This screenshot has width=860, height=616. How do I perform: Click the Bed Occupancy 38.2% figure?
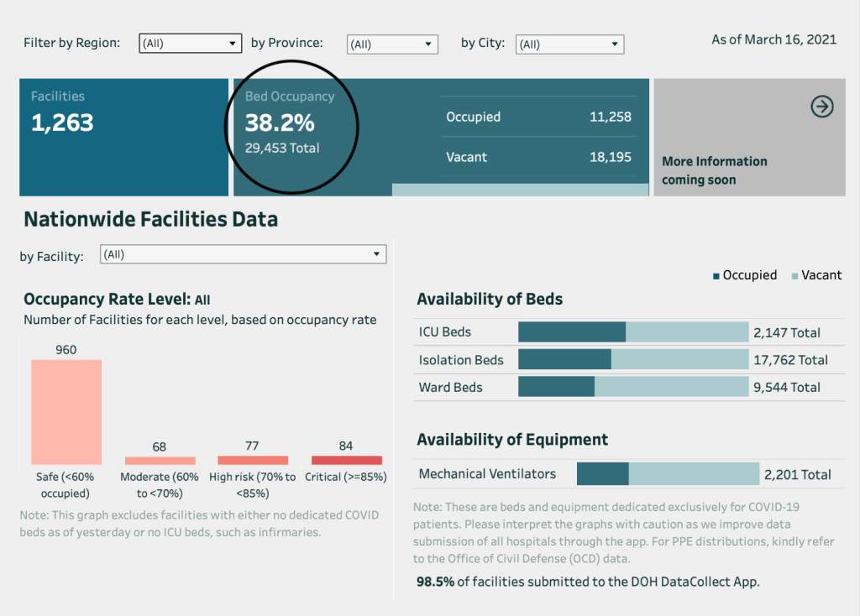point(280,123)
